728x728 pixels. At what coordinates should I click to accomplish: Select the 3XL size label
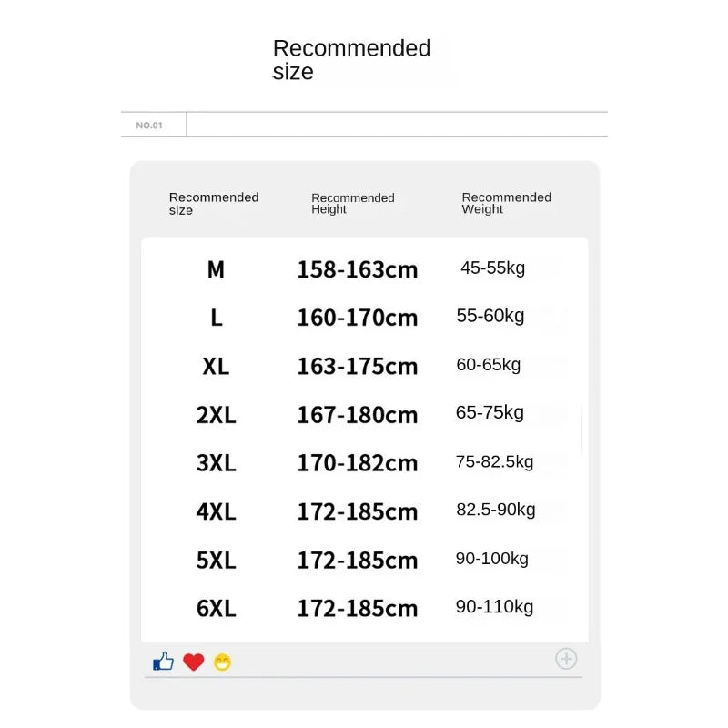[216, 463]
